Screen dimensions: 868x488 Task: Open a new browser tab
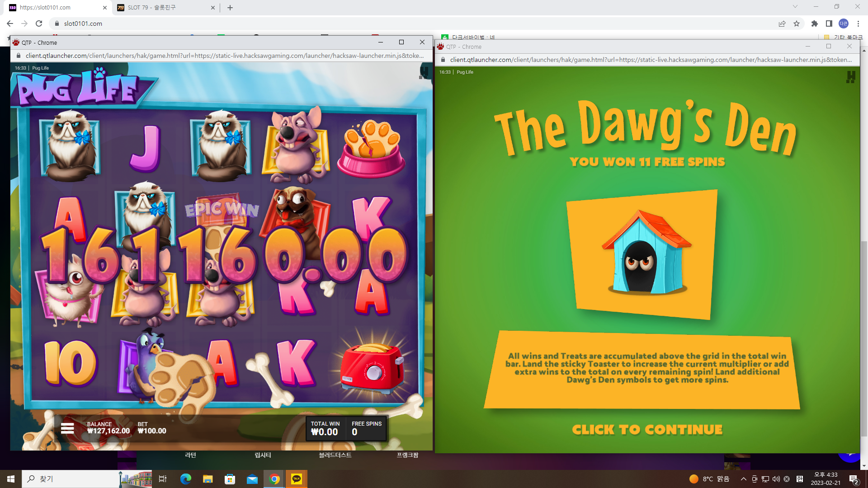point(230,8)
